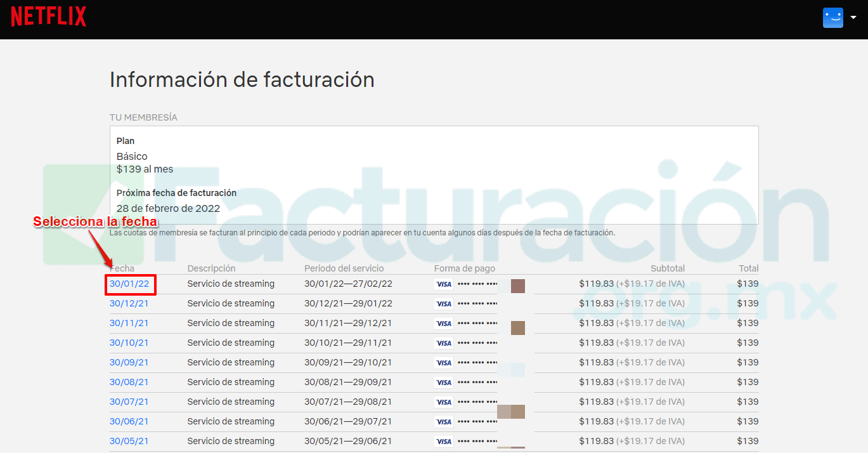The width and height of the screenshot is (868, 453).
Task: Click the Netflix logo in the header
Action: pyautogui.click(x=48, y=15)
